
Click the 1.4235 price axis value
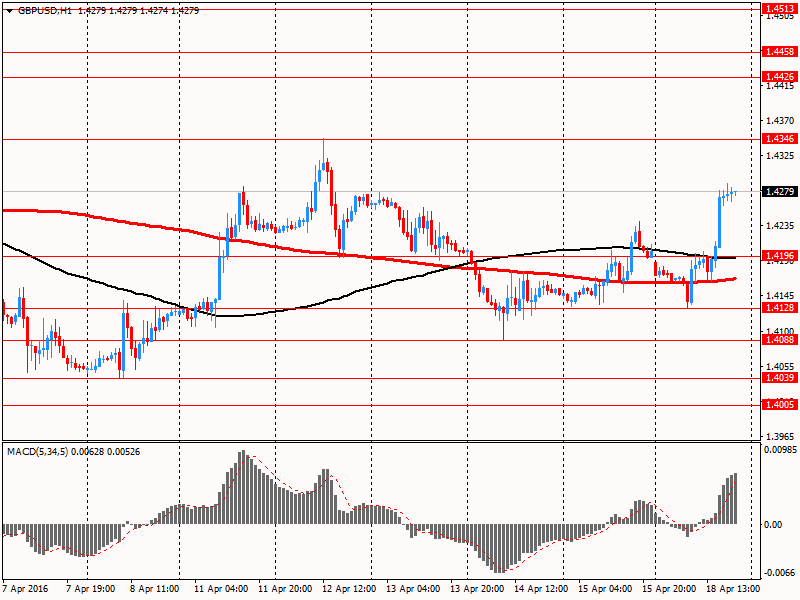(781, 226)
